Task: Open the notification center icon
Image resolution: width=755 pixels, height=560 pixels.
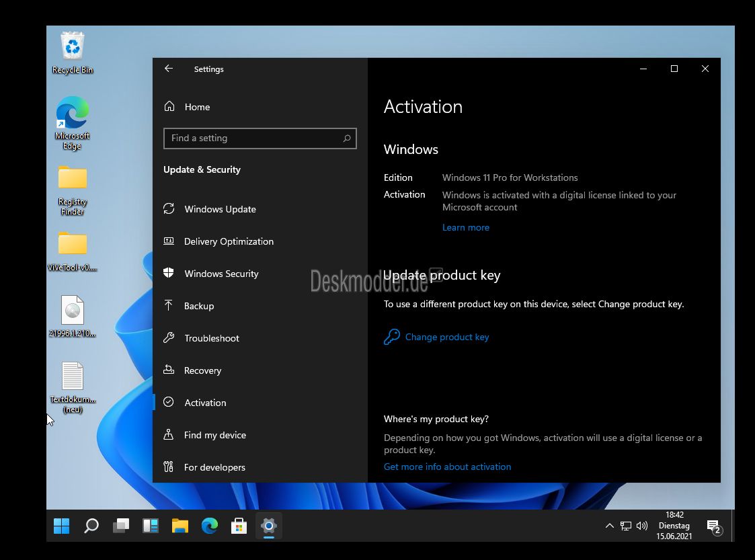Action: (713, 527)
